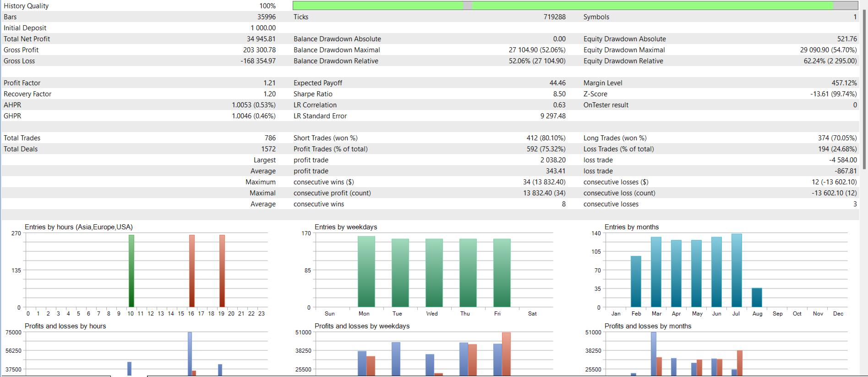Select the Profits and losses by months title

pos(648,326)
